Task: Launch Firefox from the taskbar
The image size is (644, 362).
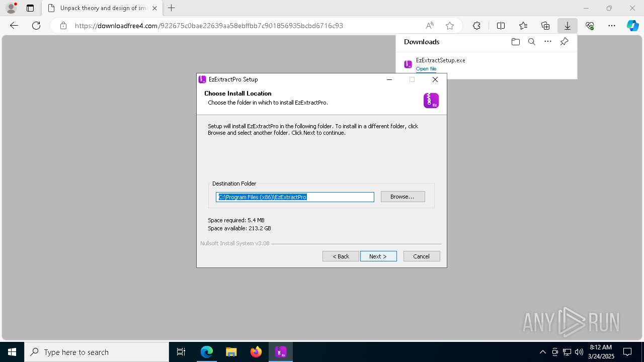Action: [x=256, y=352]
